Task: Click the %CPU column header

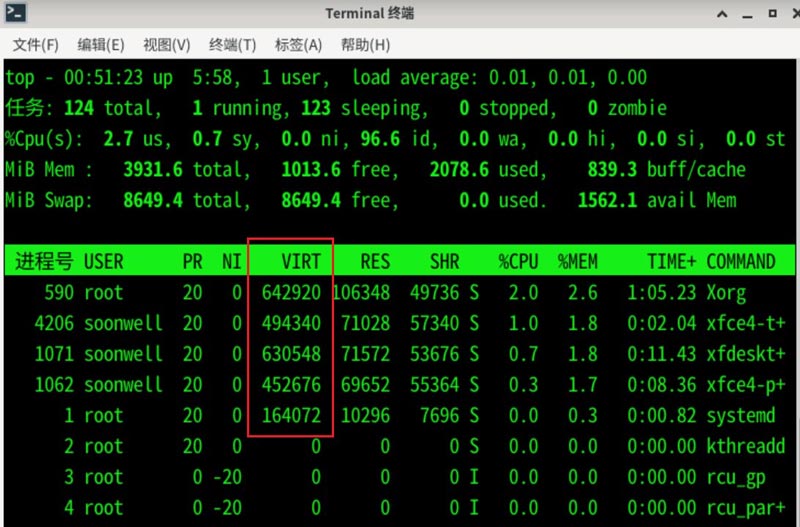Action: [518, 262]
